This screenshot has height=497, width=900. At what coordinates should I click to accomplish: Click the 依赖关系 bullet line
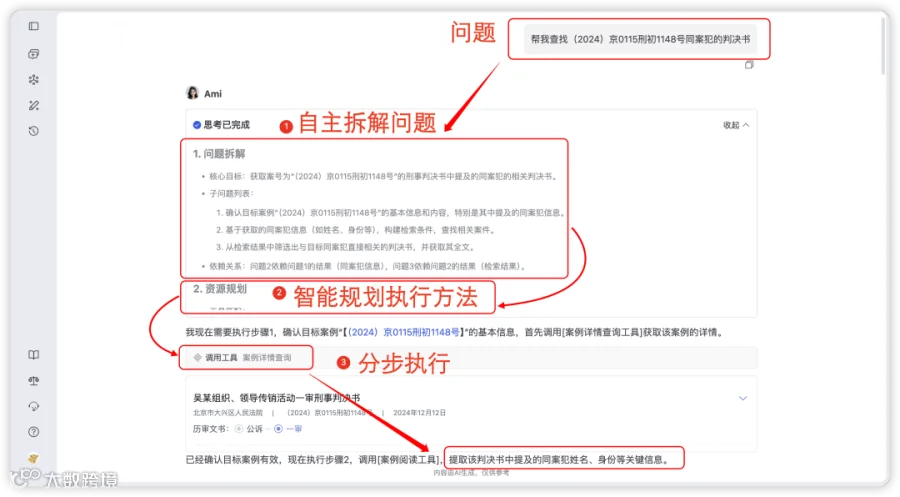click(367, 266)
